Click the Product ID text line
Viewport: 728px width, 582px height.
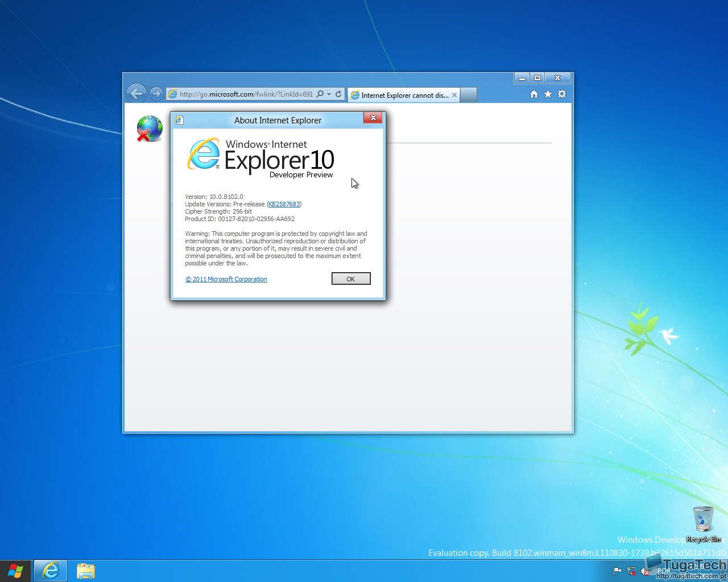pos(239,219)
